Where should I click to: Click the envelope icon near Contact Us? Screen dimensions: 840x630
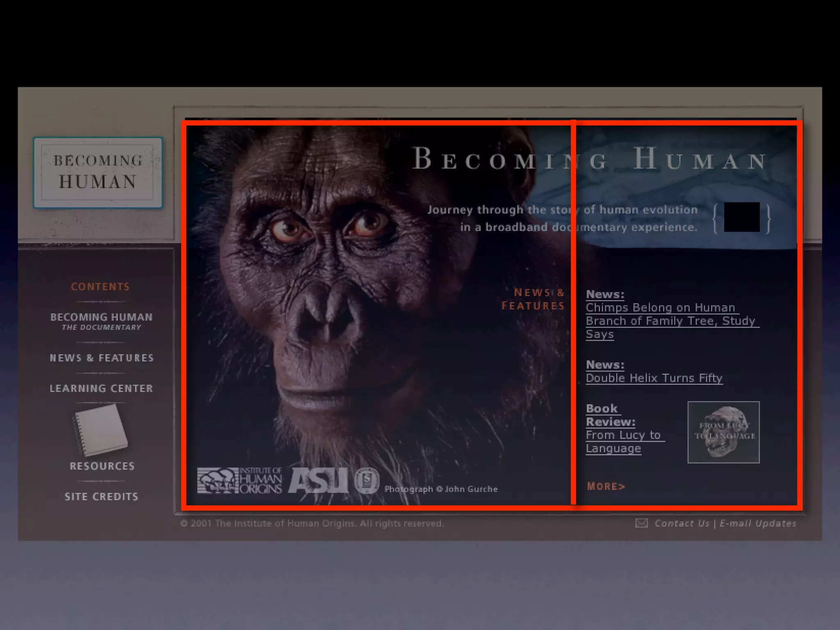641,523
